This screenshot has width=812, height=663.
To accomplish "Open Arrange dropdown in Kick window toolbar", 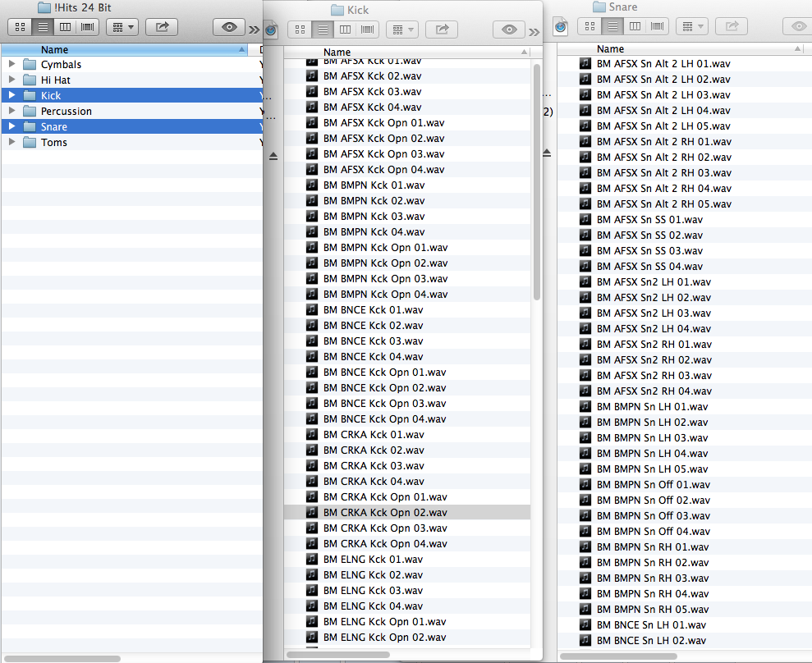I will point(401,30).
